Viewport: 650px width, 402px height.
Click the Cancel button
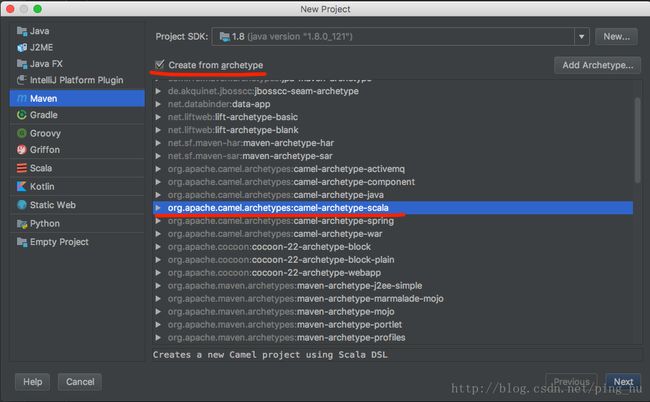click(80, 382)
